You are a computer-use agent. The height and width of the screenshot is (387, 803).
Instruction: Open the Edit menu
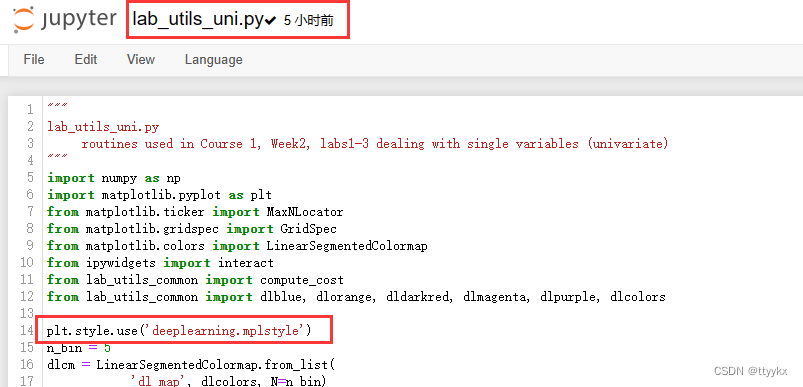[86, 59]
